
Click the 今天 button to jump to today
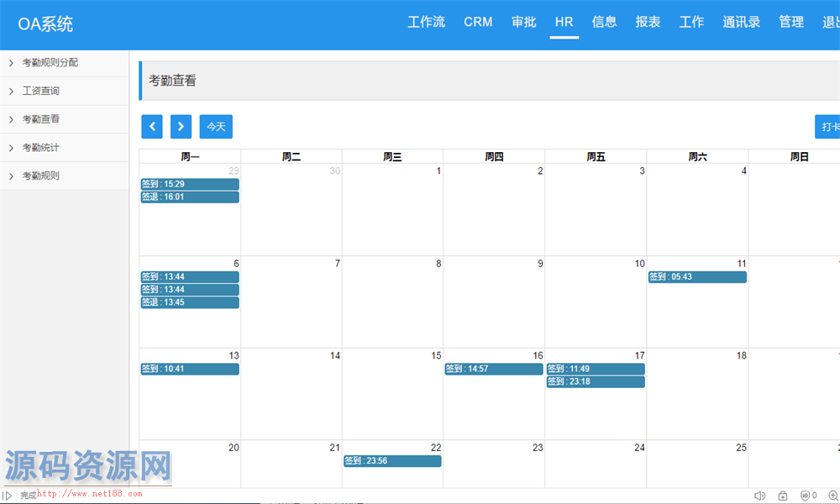(x=215, y=126)
